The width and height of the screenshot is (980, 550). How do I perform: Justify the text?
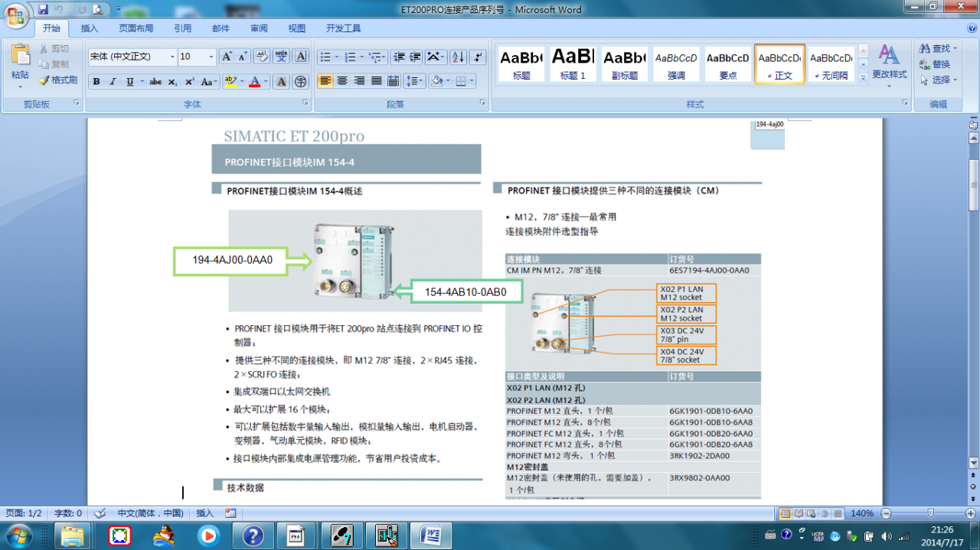coord(376,81)
